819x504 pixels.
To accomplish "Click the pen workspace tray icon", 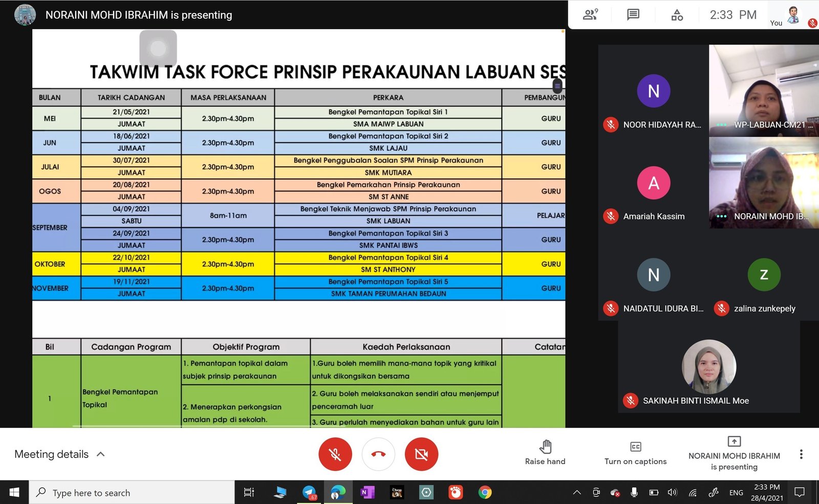I will pyautogui.click(x=713, y=492).
